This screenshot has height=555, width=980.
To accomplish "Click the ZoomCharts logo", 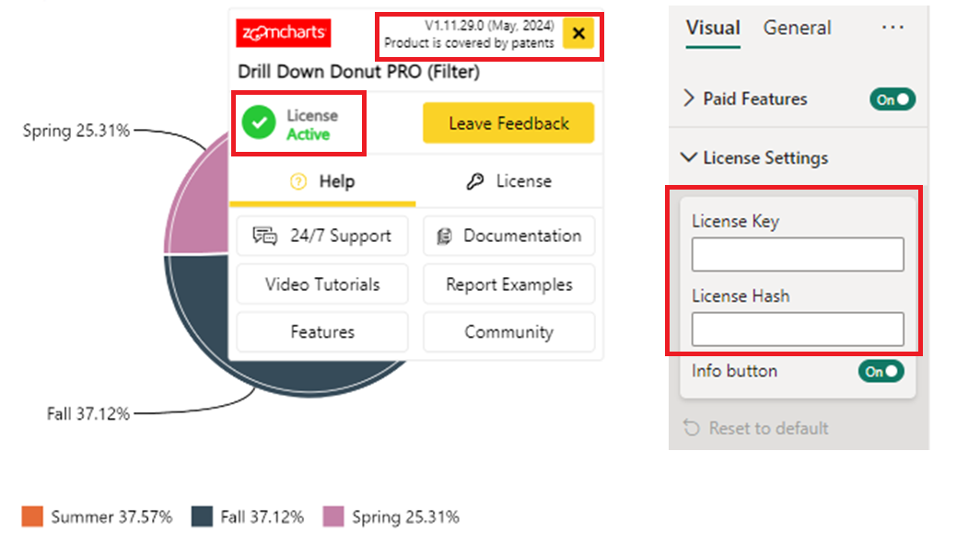I will [283, 33].
